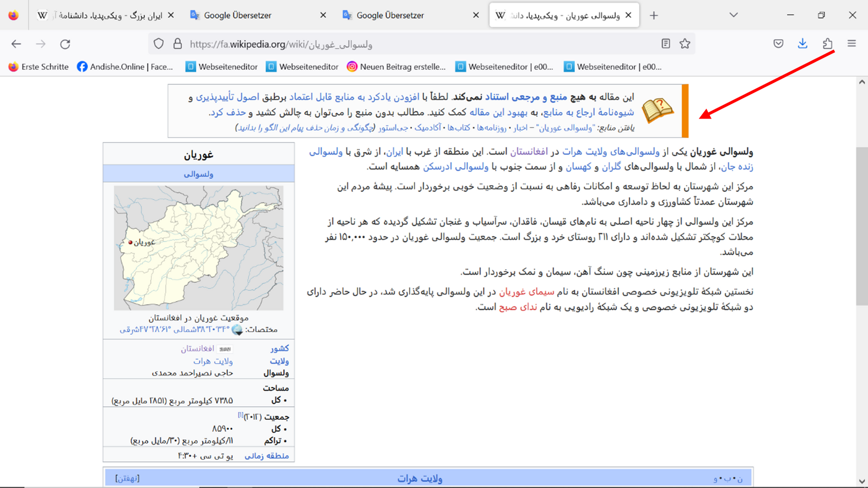Click the address bar URL field
868x488 pixels.
pos(407,44)
